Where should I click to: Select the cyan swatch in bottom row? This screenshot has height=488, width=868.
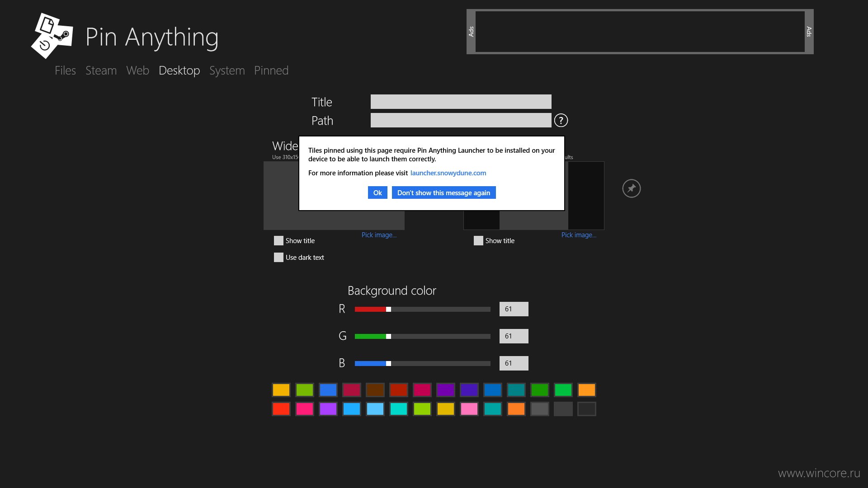pos(399,409)
